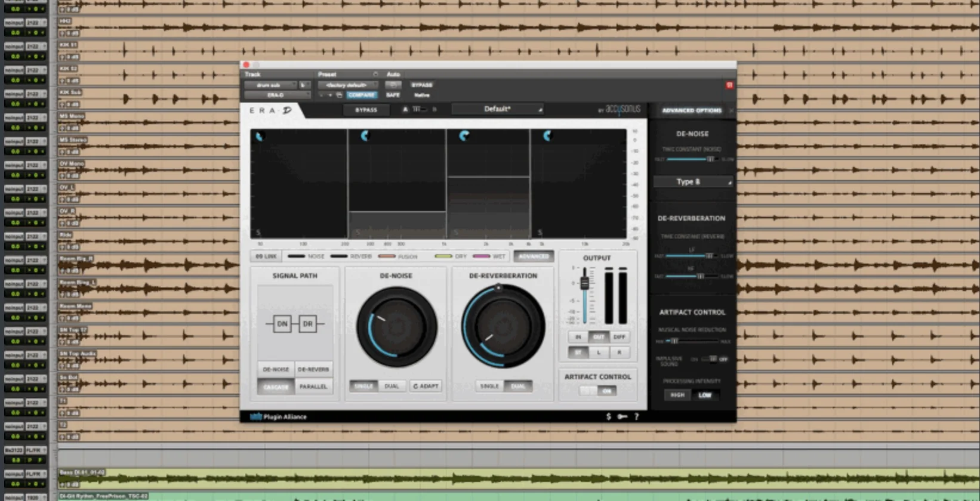Viewport: 980px width, 501px height.
Task: Solo the fourth frequency band (S)
Action: 540,233
